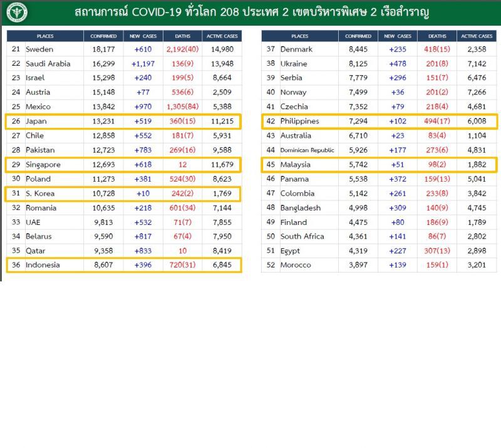
Task: Click the green ministry logo emblem
Action: coord(17,13)
